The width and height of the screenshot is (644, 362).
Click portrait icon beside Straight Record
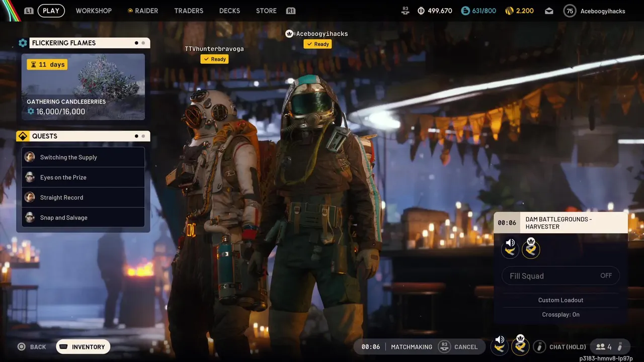click(30, 197)
